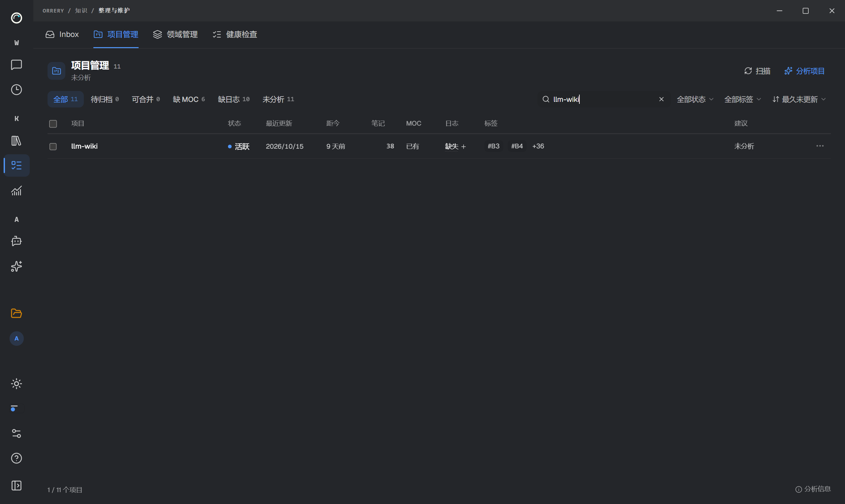Click the blue-dot progress icon in sidebar

tap(14, 408)
